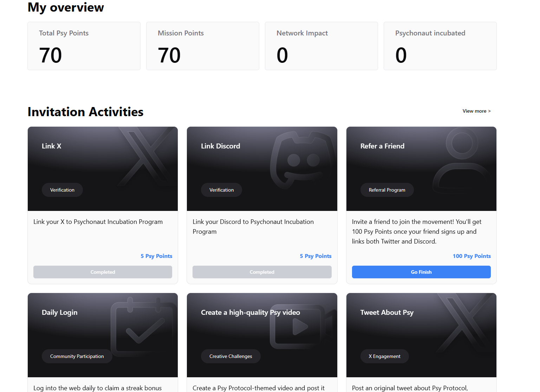Select the Referral Program tag

(x=387, y=190)
